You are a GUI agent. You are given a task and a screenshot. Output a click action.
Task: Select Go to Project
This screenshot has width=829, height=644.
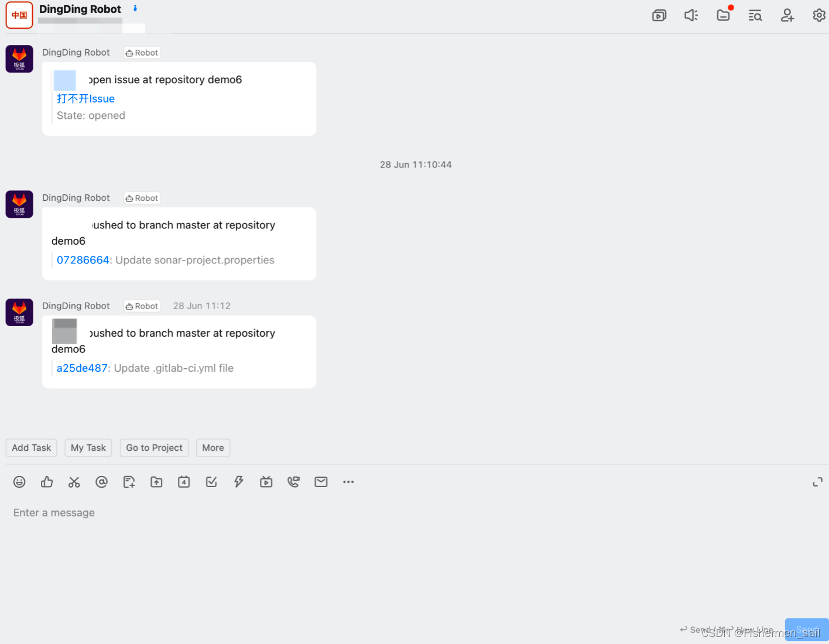pos(155,448)
